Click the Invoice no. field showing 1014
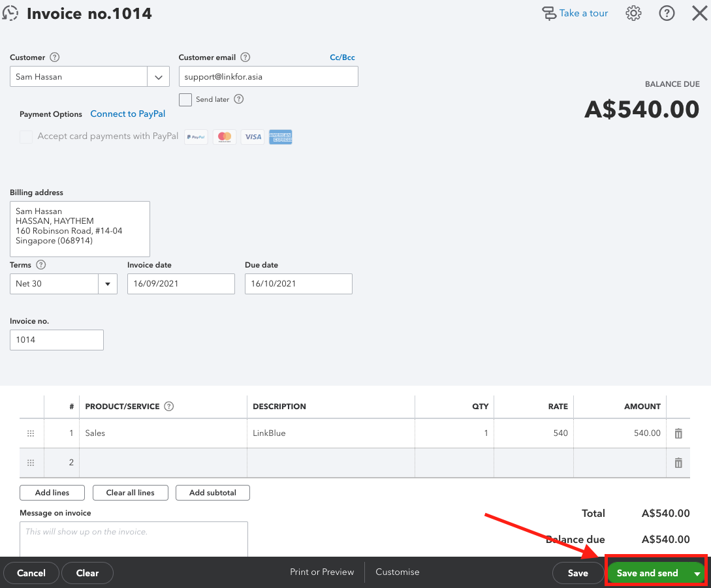Image resolution: width=711 pixels, height=588 pixels. click(57, 340)
